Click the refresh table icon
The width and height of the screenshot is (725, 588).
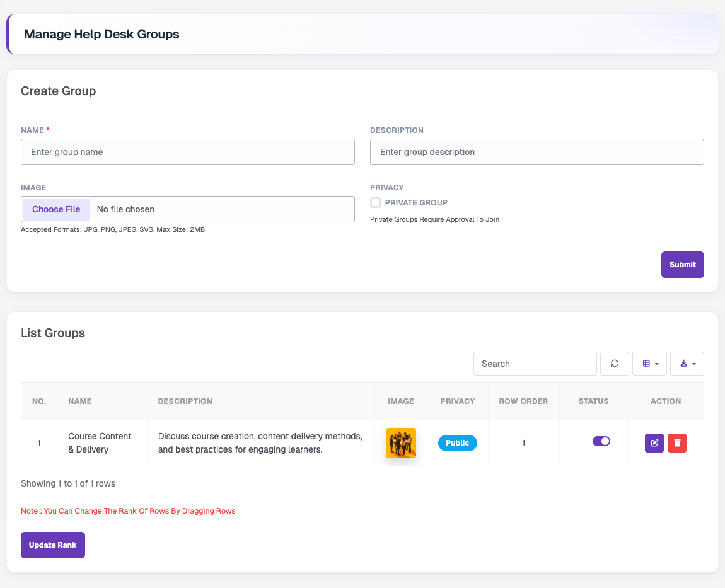[x=614, y=364]
